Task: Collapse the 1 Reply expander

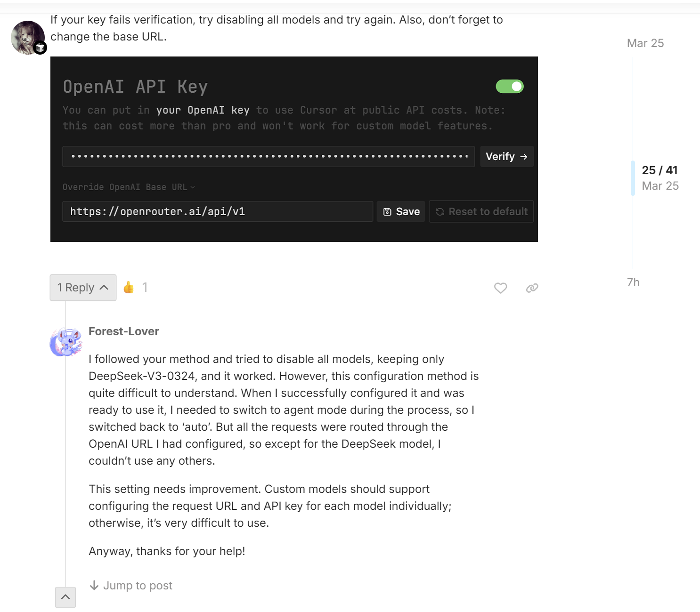Action: 83,288
